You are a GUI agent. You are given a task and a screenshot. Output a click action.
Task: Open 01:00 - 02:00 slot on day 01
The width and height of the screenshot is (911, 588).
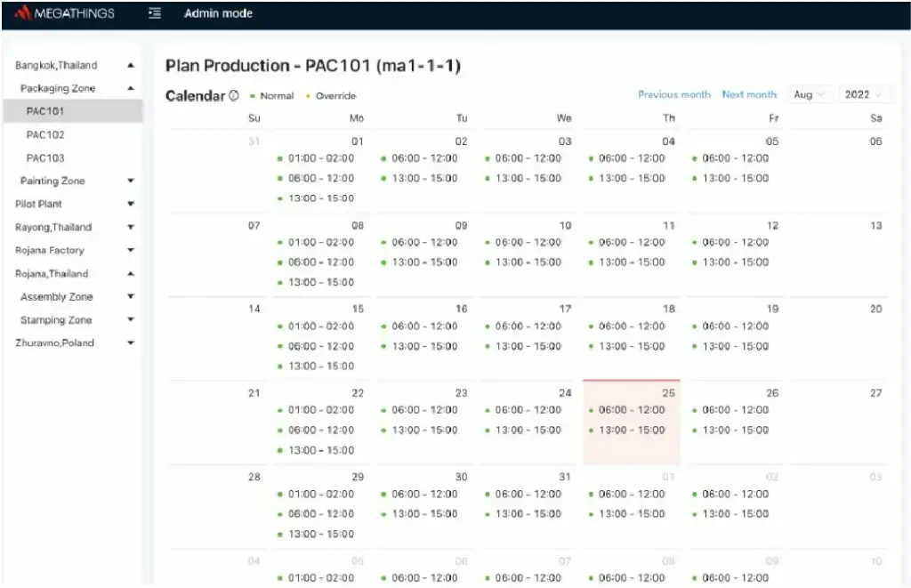point(320,158)
